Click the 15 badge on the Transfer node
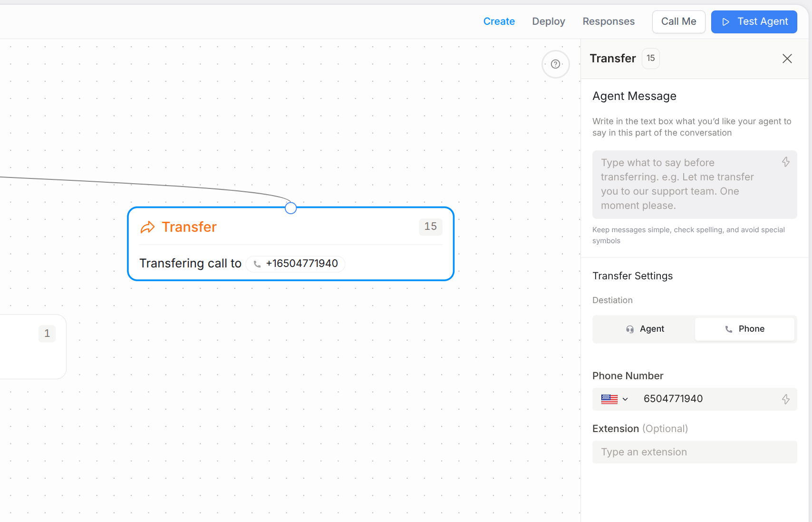Viewport: 812px width, 522px height. (430, 227)
